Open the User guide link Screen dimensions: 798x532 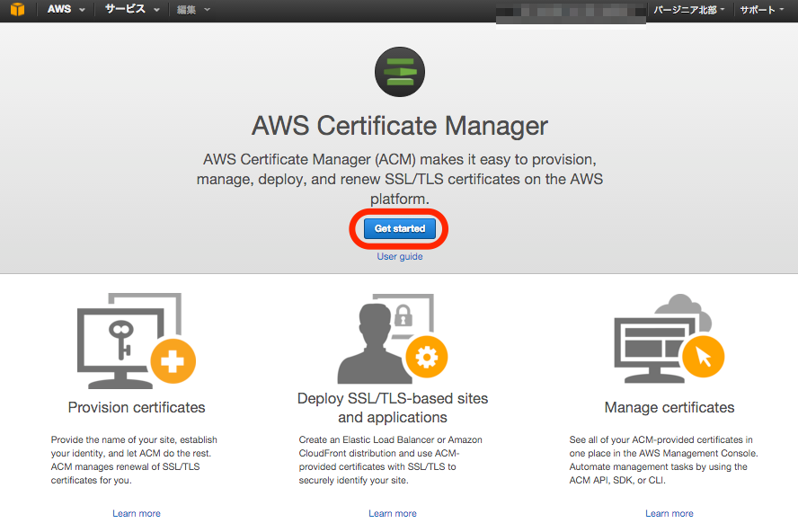pos(399,256)
